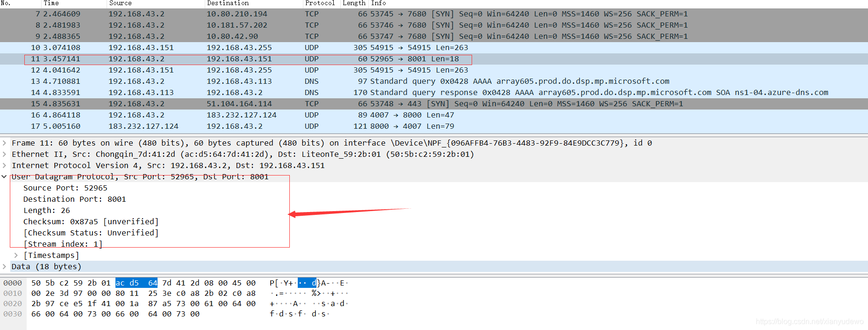Screen dimensions: 868x330
Task: Click hex offset 0010 in bytes pane
Action: coord(13,293)
